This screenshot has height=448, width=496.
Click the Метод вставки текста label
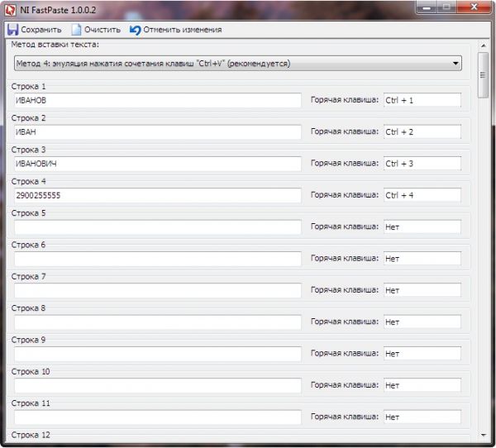[x=55, y=45]
